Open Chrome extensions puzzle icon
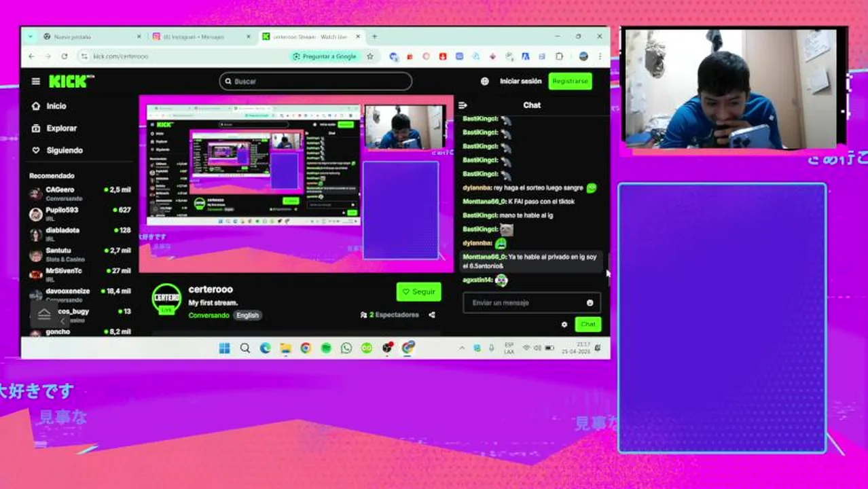The width and height of the screenshot is (868, 489). pyautogui.click(x=560, y=56)
